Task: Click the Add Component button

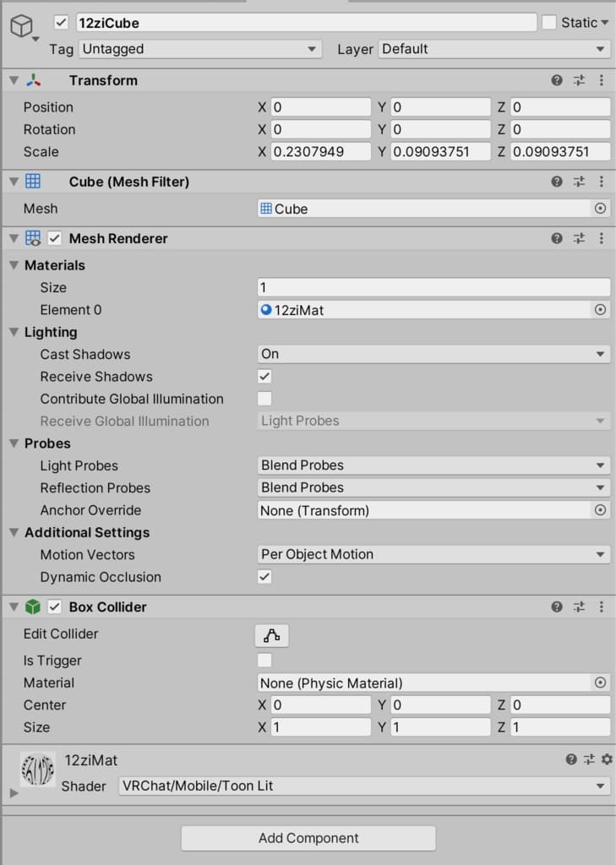Action: pos(308,838)
